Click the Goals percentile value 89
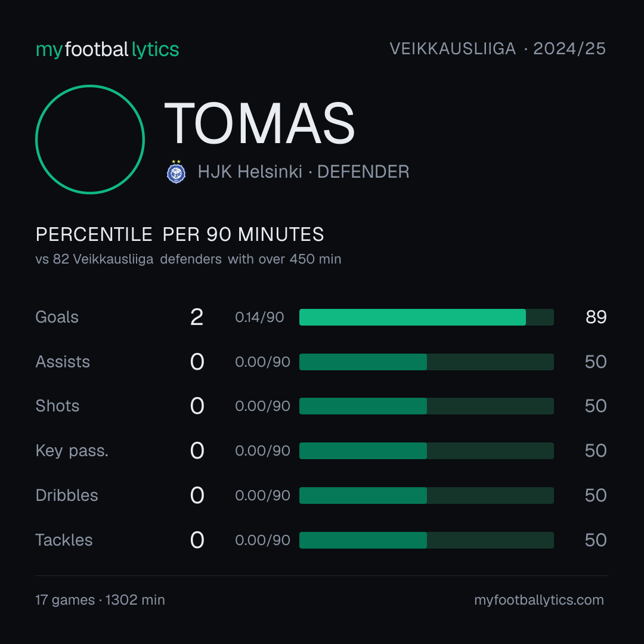644x644 pixels. pyautogui.click(x=596, y=317)
